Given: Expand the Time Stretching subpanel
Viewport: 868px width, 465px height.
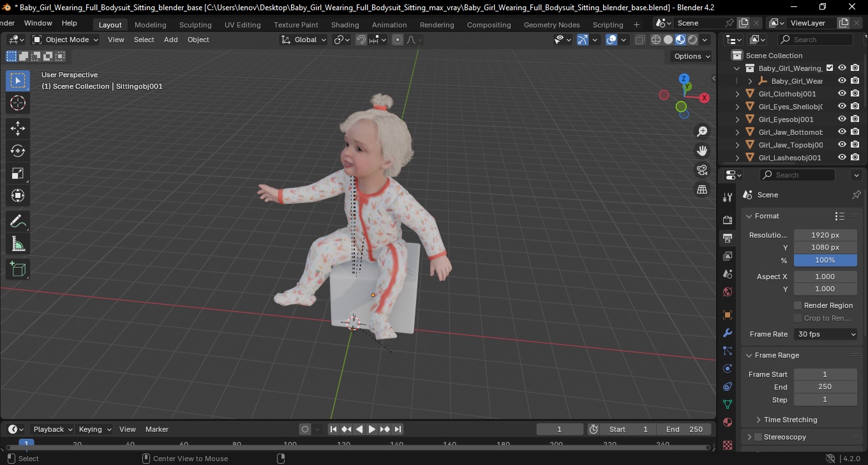Looking at the screenshot, I should pos(758,420).
